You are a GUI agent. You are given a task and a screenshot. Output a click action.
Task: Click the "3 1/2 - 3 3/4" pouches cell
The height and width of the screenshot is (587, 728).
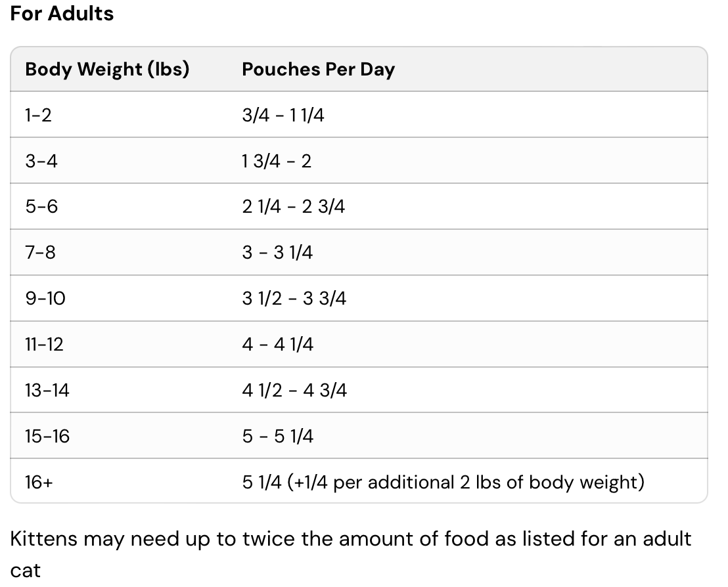[294, 299]
